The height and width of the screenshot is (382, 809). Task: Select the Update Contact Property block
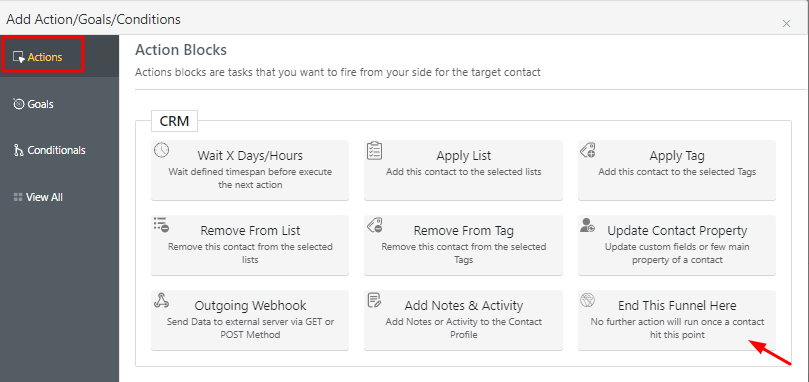tap(677, 245)
